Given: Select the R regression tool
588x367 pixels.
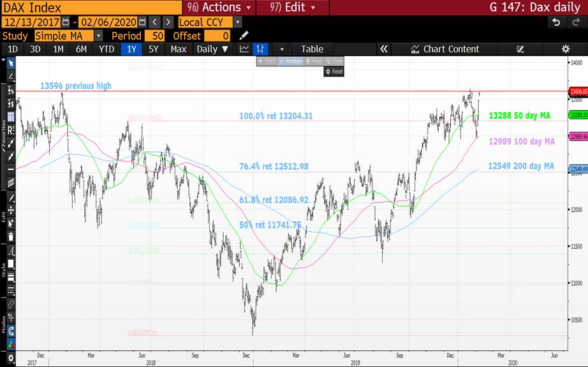Looking at the screenshot, I should tap(11, 130).
